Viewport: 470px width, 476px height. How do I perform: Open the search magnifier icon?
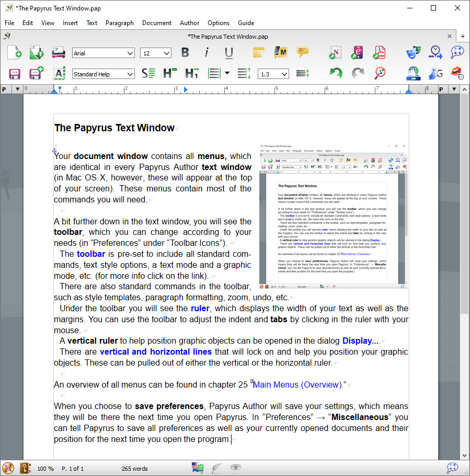click(380, 73)
